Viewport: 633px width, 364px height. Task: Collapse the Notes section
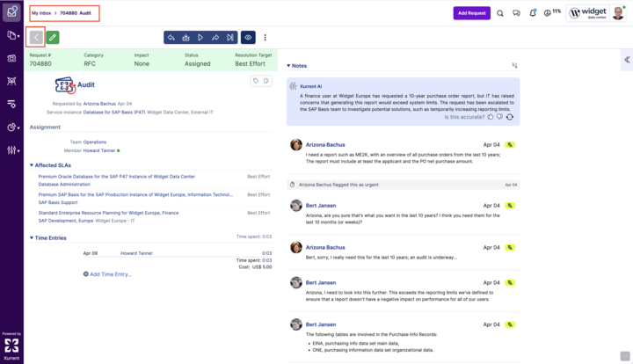[297, 66]
